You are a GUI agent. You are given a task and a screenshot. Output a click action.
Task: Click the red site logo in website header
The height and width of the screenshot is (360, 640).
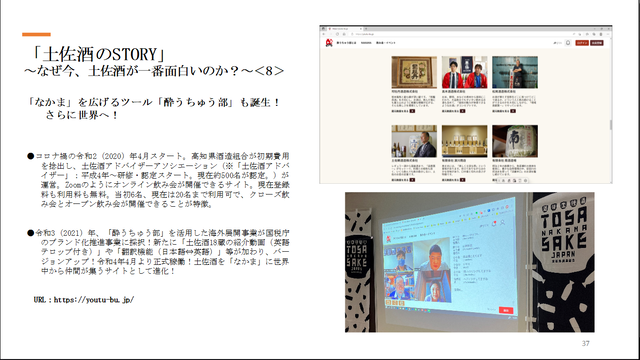click(x=329, y=42)
